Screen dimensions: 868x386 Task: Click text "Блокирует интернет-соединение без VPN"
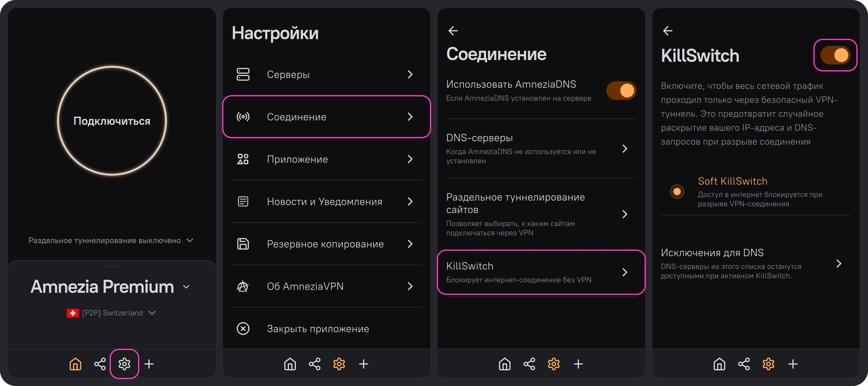[x=519, y=280]
